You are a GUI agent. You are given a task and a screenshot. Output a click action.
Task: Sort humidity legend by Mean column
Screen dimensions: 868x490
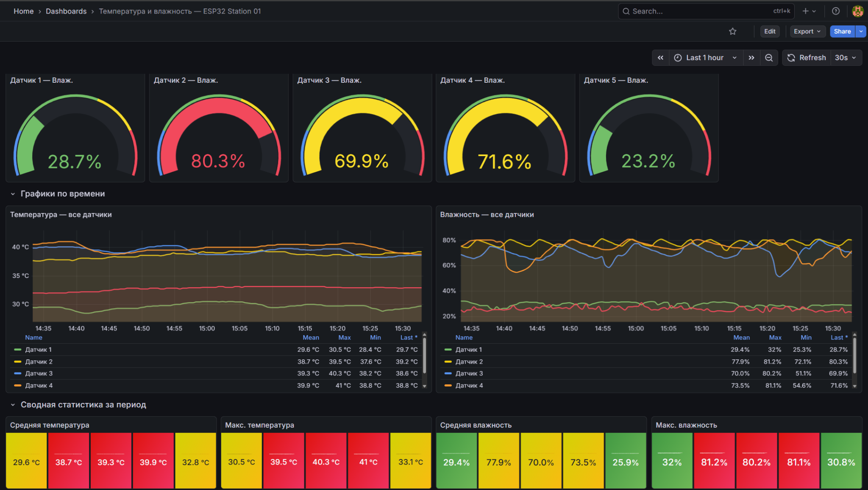tap(741, 338)
